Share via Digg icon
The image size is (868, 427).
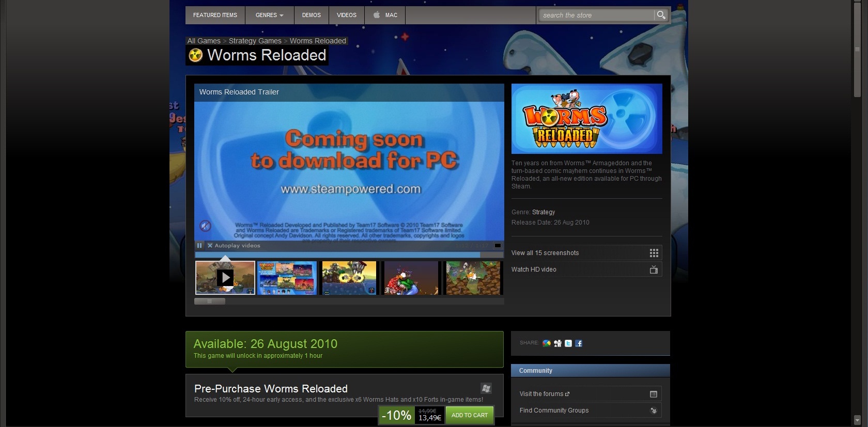tap(557, 343)
